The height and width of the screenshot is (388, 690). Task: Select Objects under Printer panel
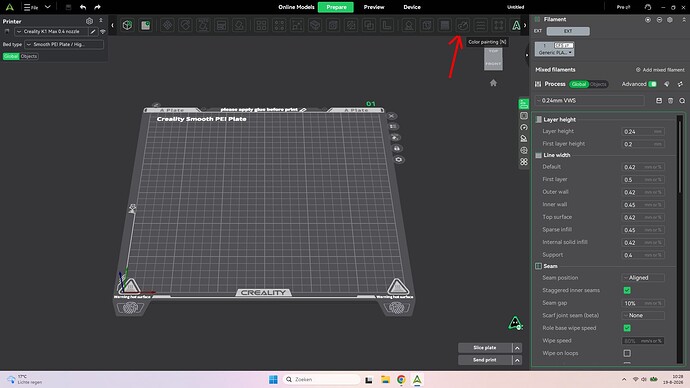[x=29, y=56]
